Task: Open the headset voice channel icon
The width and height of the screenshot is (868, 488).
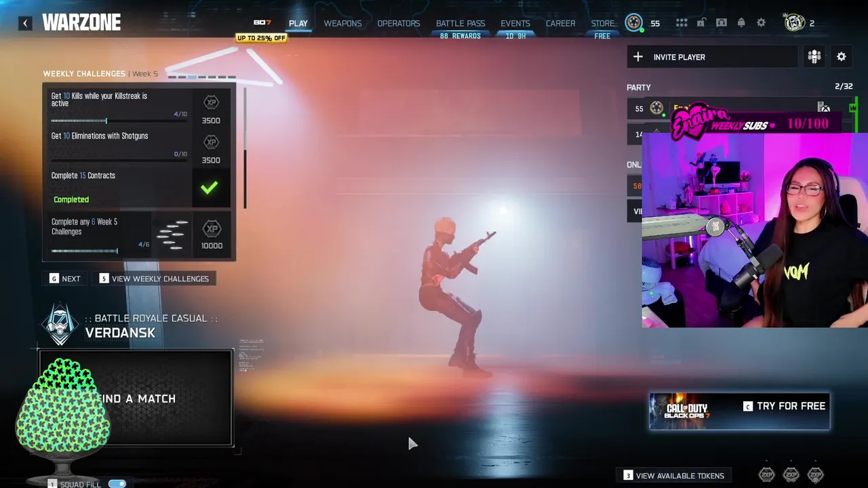Action: 722,23
